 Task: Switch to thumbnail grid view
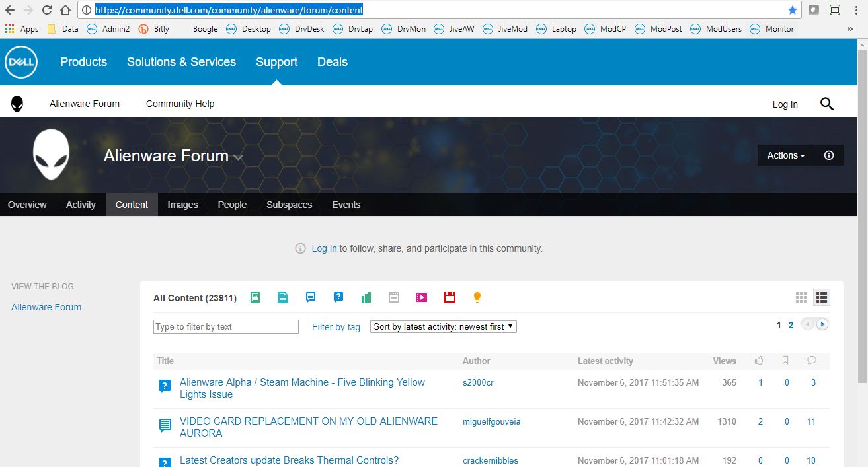pos(801,297)
